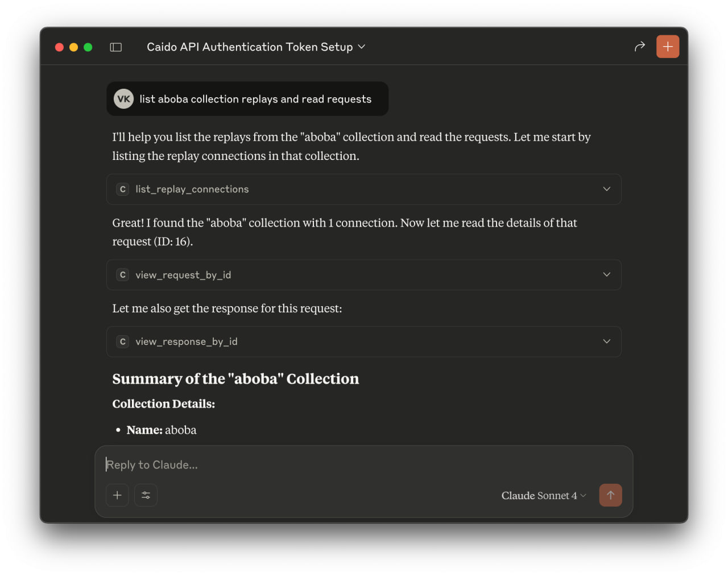Click the attach file plus icon in the reply box
Image resolution: width=728 pixels, height=576 pixels.
pyautogui.click(x=117, y=495)
